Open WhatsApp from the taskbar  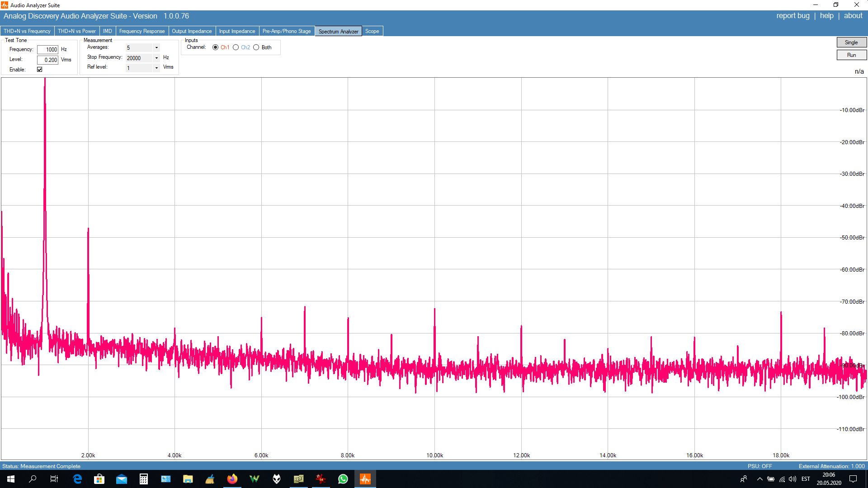pyautogui.click(x=343, y=479)
